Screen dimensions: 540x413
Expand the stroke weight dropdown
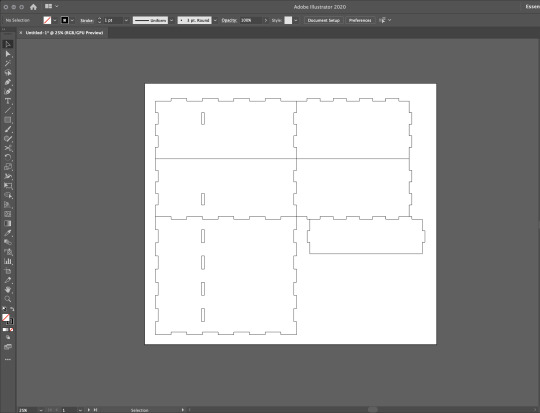[126, 20]
